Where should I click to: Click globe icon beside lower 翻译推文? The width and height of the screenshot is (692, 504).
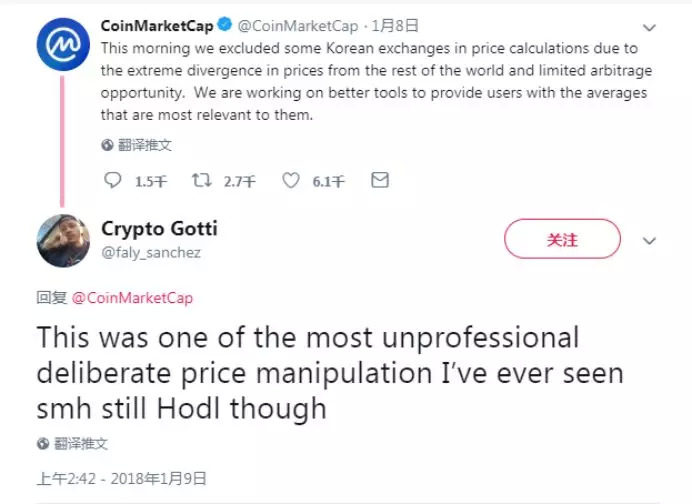click(43, 443)
